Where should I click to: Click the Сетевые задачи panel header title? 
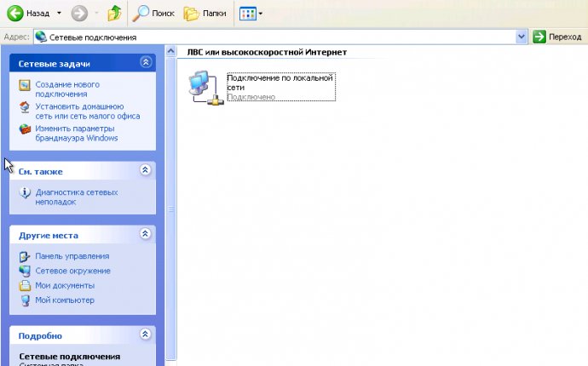click(x=54, y=64)
